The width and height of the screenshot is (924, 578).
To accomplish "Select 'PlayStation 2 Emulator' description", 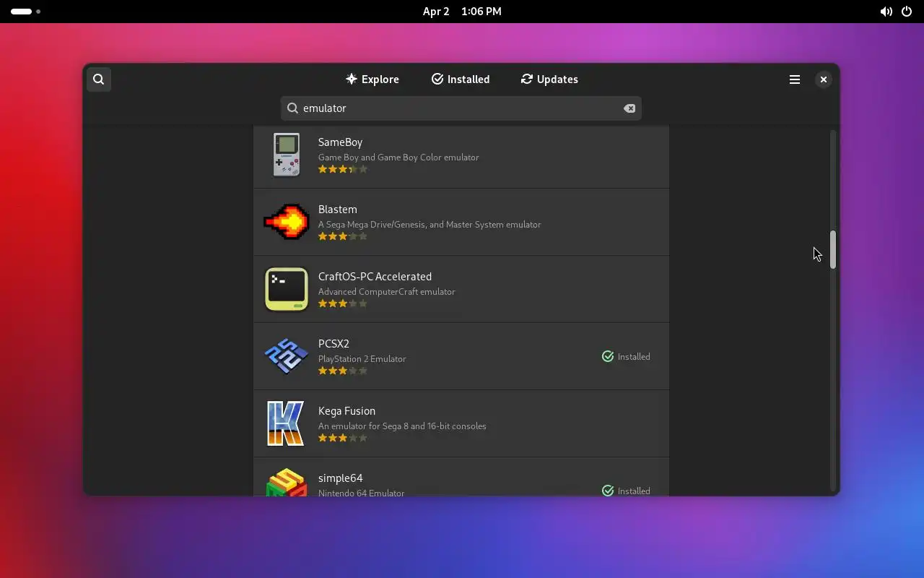I will point(362,359).
